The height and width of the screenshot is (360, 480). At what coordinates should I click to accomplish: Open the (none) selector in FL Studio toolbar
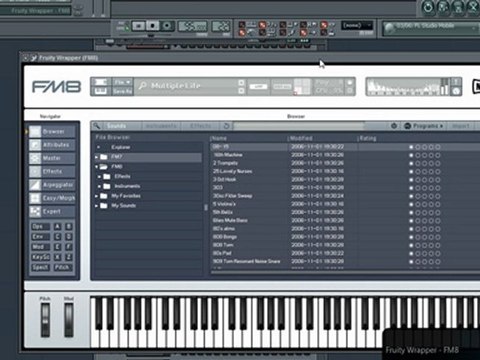coord(357,25)
